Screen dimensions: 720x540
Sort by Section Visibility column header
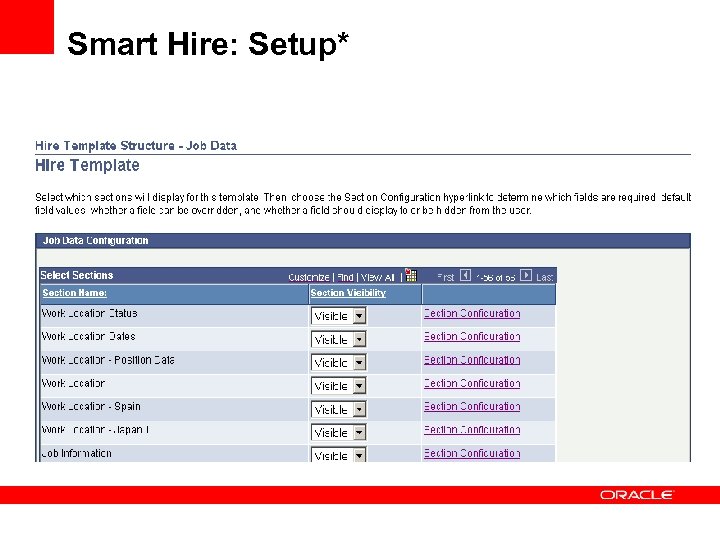click(348, 293)
